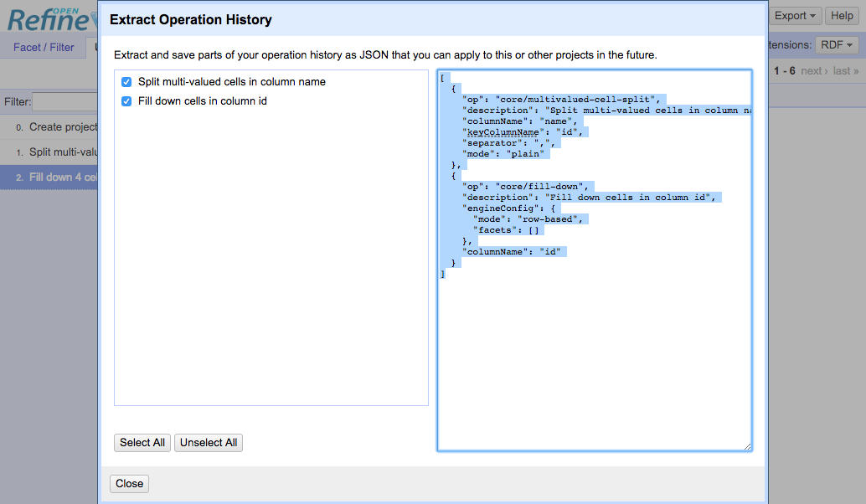Click the "mode": "plain" line
Viewport: 866px width, 504px height.
(x=503, y=154)
